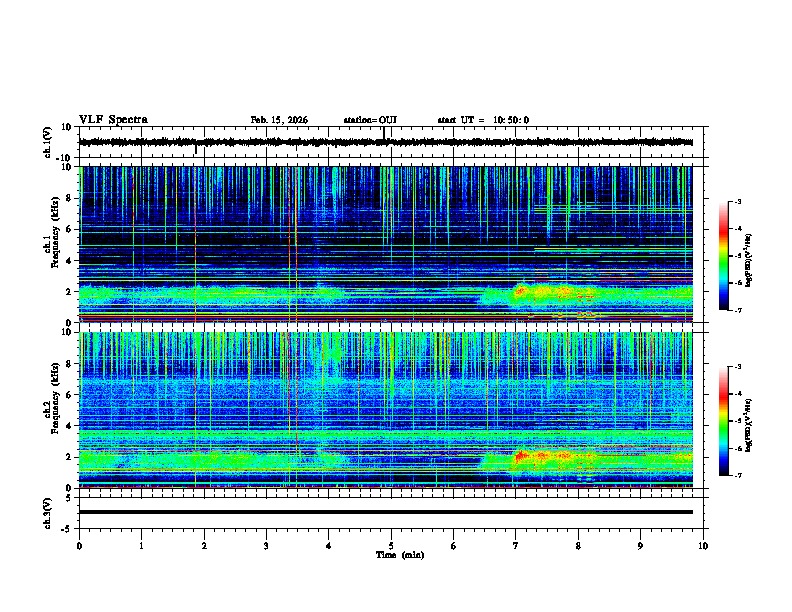
Task: Click the "Time (min)" x-axis label
Action: click(400, 555)
